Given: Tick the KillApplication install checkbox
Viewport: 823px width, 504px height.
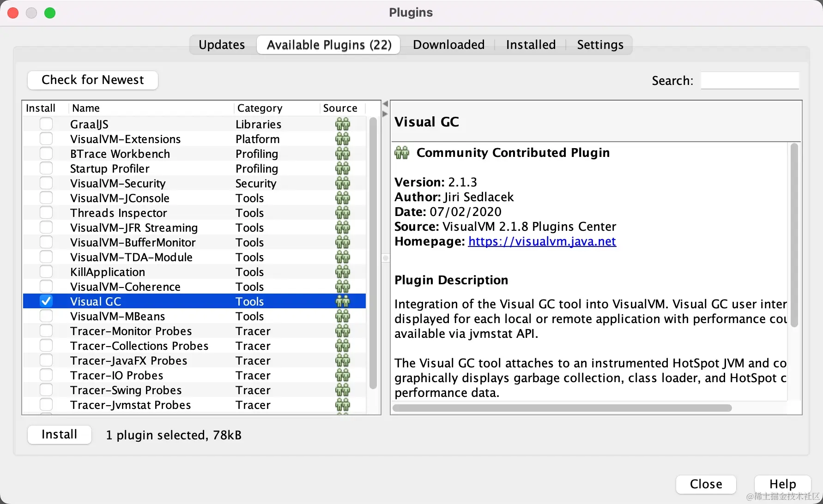Looking at the screenshot, I should pyautogui.click(x=46, y=271).
